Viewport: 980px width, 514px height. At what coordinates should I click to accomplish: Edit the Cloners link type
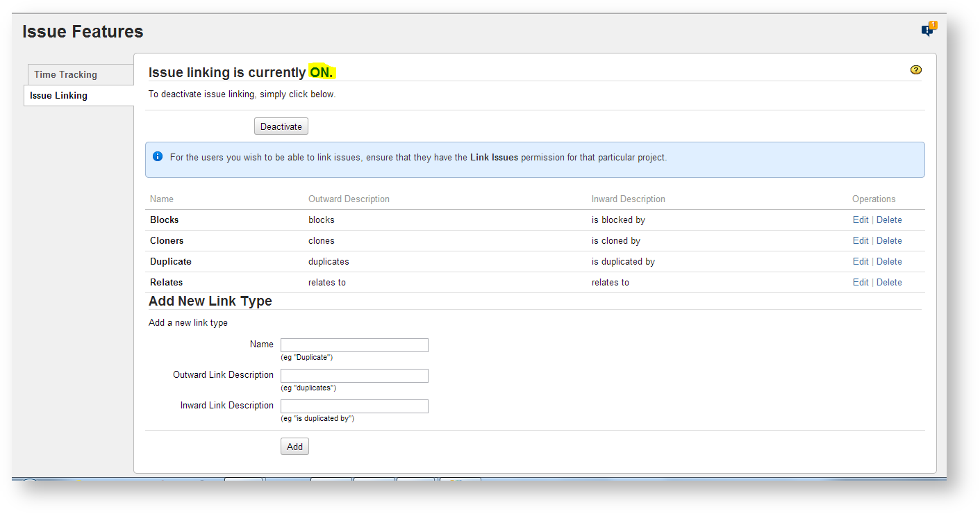tap(860, 240)
